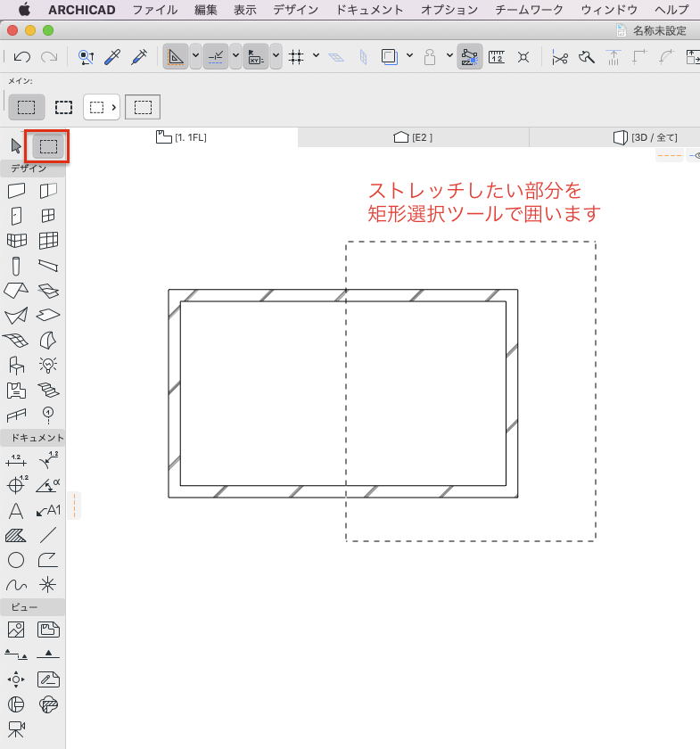This screenshot has width=700, height=749.
Task: Select the Spline tool
Action: pyautogui.click(x=16, y=585)
